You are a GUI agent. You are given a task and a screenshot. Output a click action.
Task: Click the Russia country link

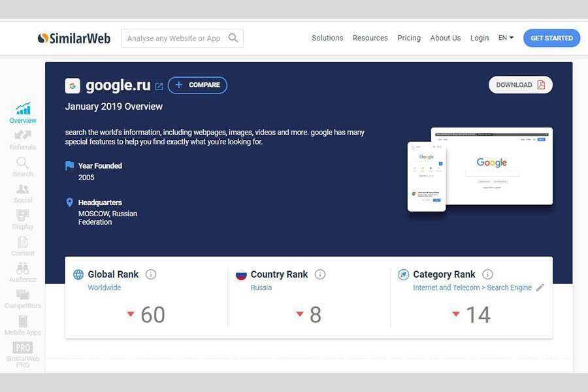[261, 287]
